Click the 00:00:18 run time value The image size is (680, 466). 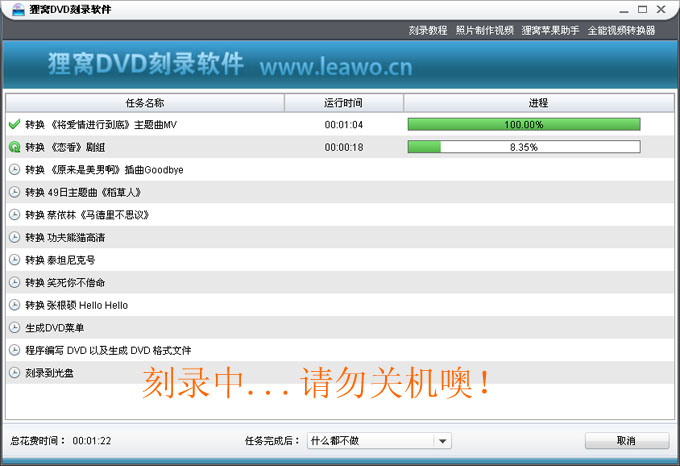coord(343,147)
